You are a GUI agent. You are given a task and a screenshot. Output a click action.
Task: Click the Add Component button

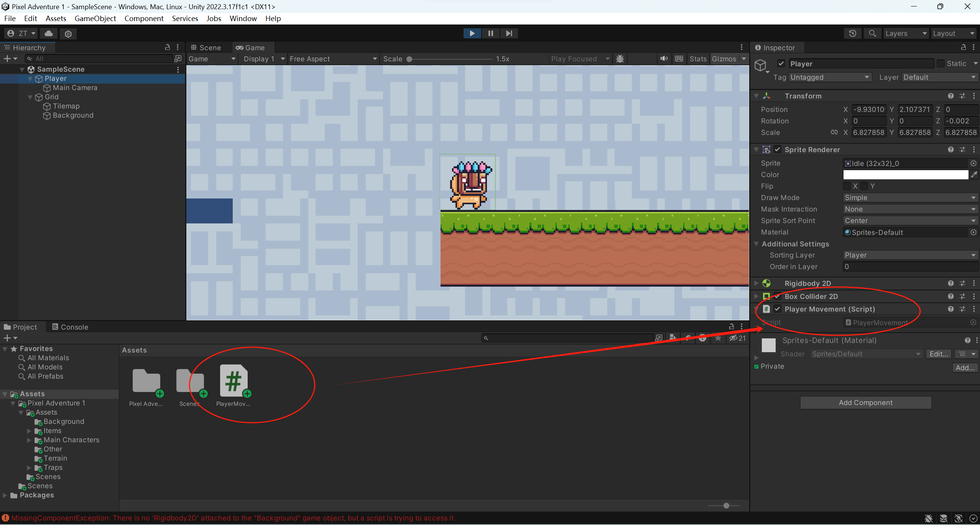point(865,402)
